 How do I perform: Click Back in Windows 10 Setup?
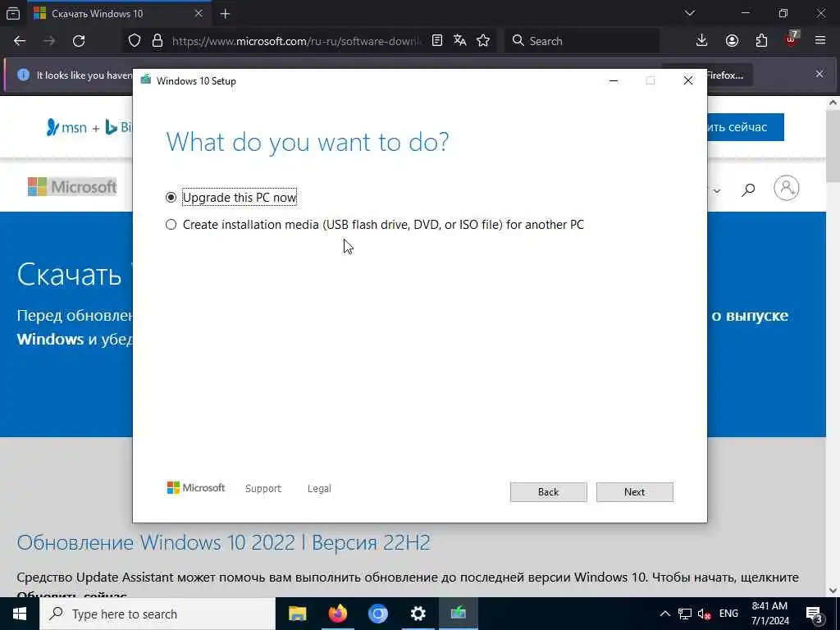[x=548, y=492]
